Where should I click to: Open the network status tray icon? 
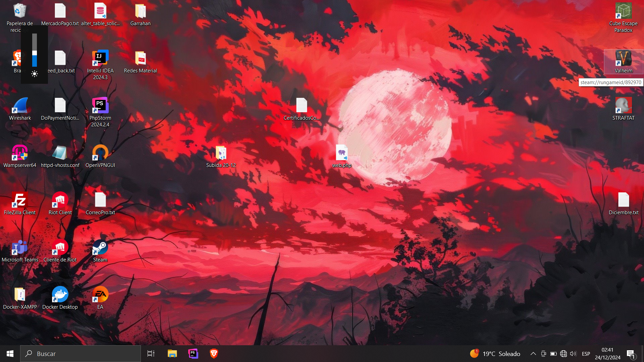[563, 354]
